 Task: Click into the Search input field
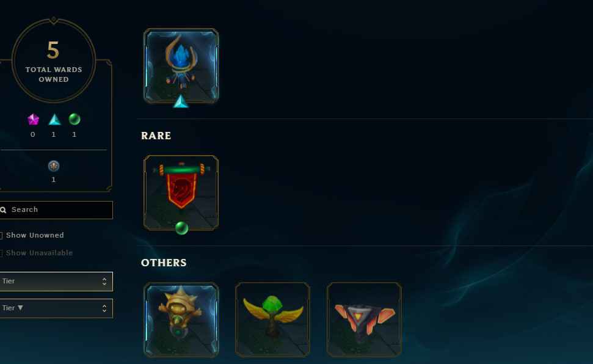point(56,210)
